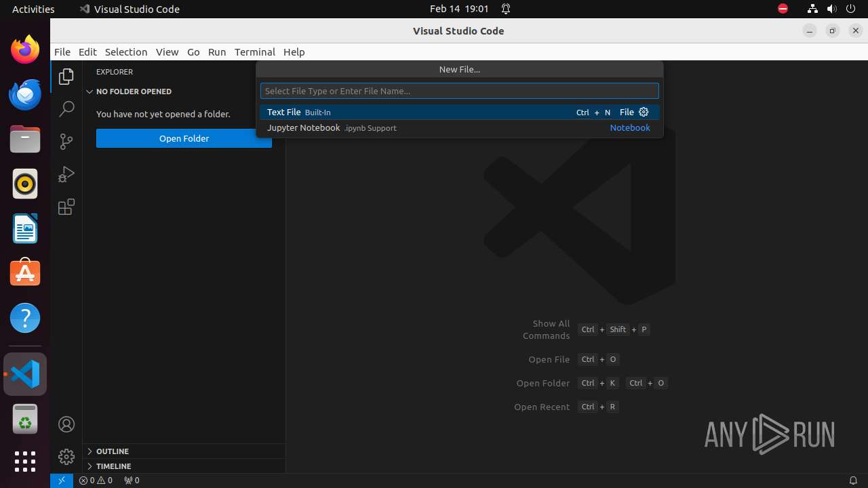Click 'You have not yet opened a folder' text
Screen dimensions: 868x488
pos(163,114)
